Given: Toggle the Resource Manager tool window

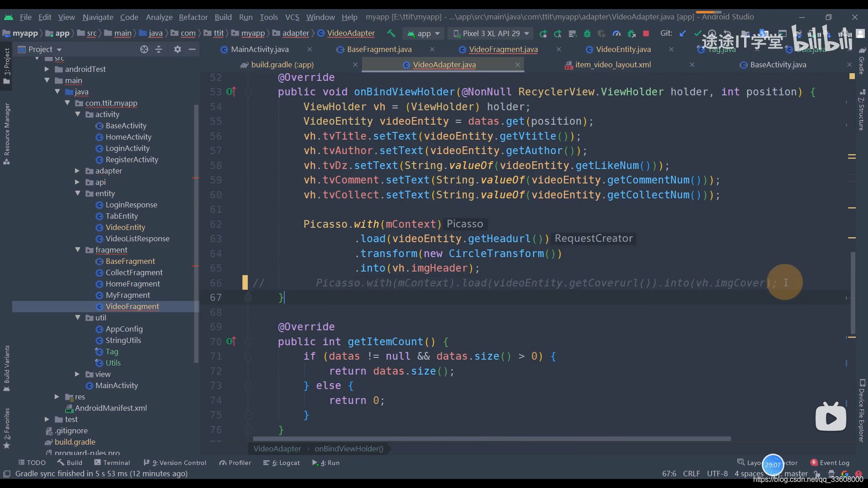Looking at the screenshot, I should coord(7,134).
